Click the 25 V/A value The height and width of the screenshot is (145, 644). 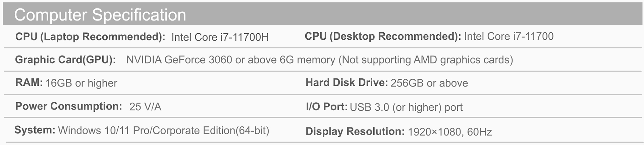click(145, 107)
